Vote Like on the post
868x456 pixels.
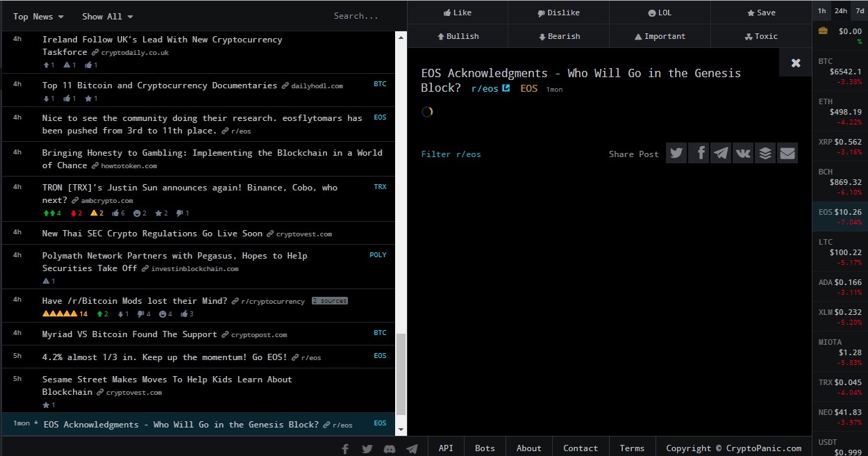click(458, 13)
